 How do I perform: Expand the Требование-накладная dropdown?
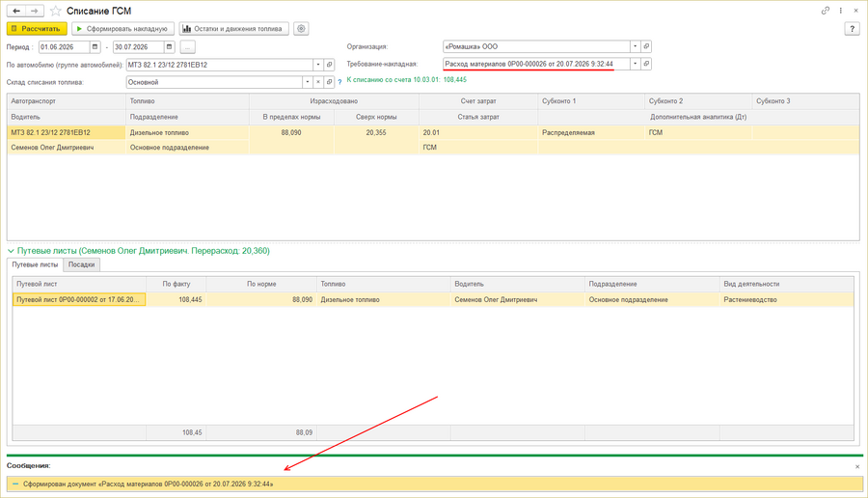pos(635,64)
